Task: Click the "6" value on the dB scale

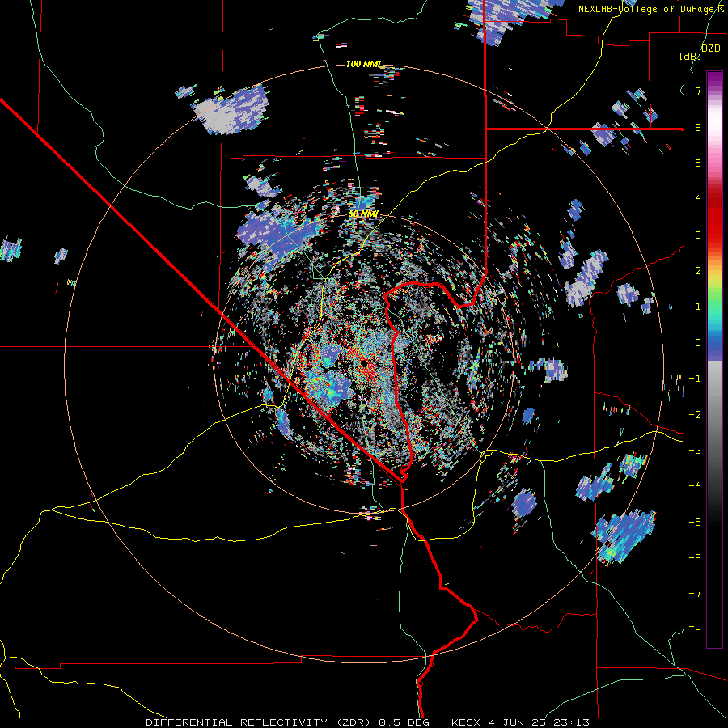Action: click(x=698, y=127)
